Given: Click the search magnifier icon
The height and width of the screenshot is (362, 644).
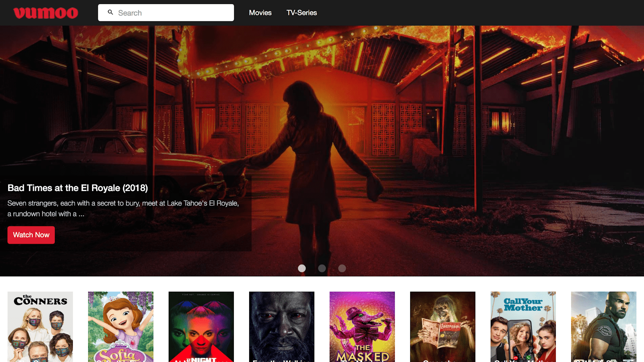Looking at the screenshot, I should click(x=110, y=12).
